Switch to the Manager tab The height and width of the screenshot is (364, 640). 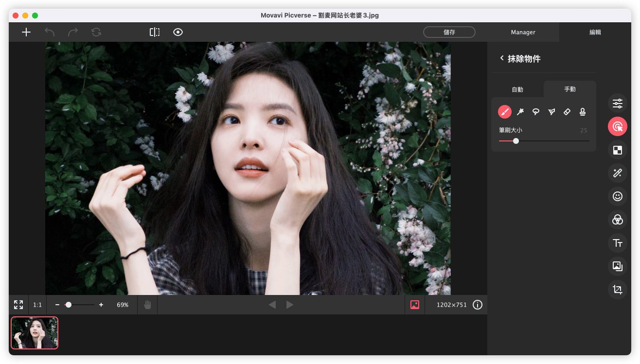(x=523, y=32)
